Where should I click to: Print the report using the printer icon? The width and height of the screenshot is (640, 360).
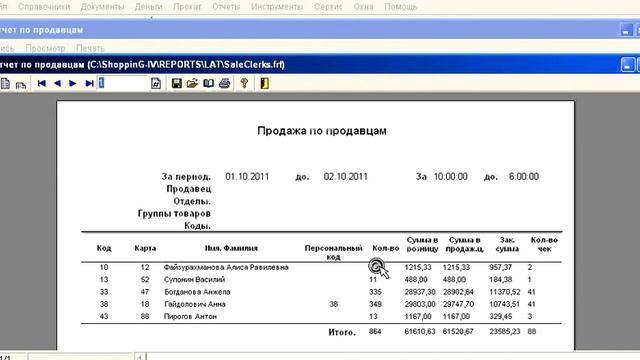tap(224, 84)
